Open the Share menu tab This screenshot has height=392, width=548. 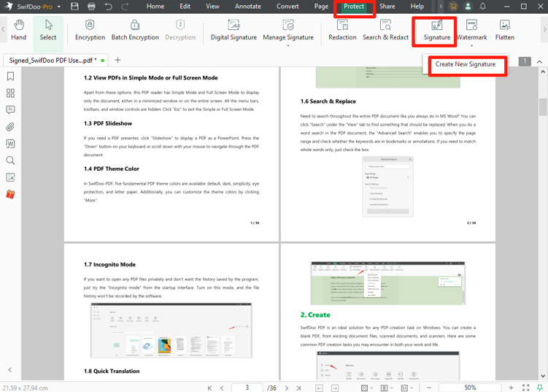387,7
